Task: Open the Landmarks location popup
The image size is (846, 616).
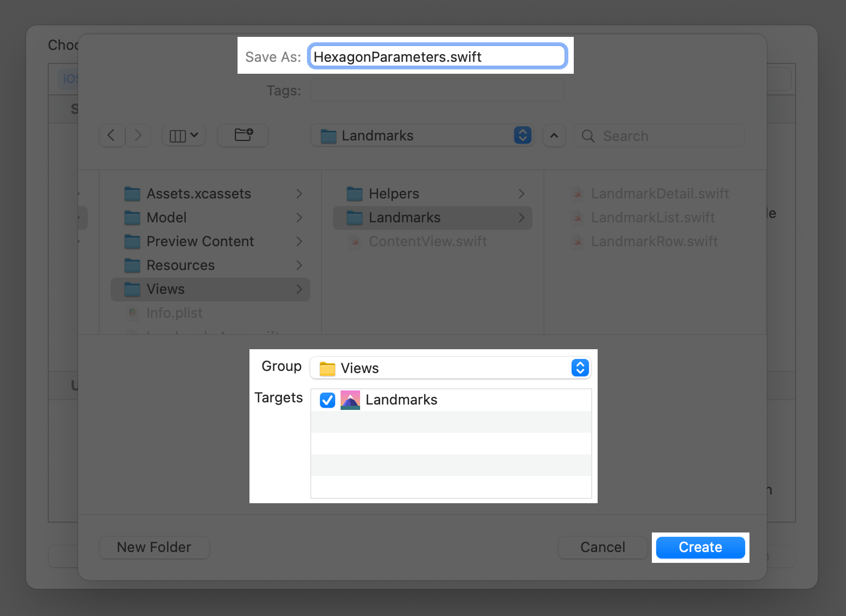Action: click(422, 136)
